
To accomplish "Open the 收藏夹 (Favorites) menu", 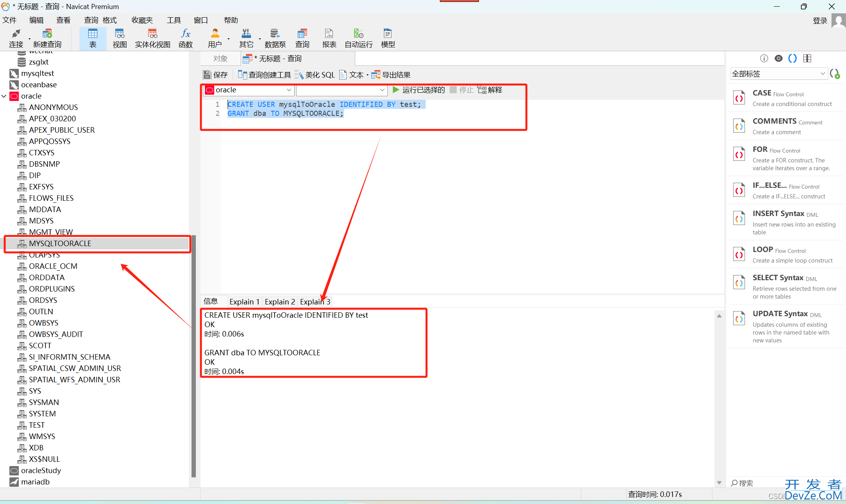I will point(142,20).
